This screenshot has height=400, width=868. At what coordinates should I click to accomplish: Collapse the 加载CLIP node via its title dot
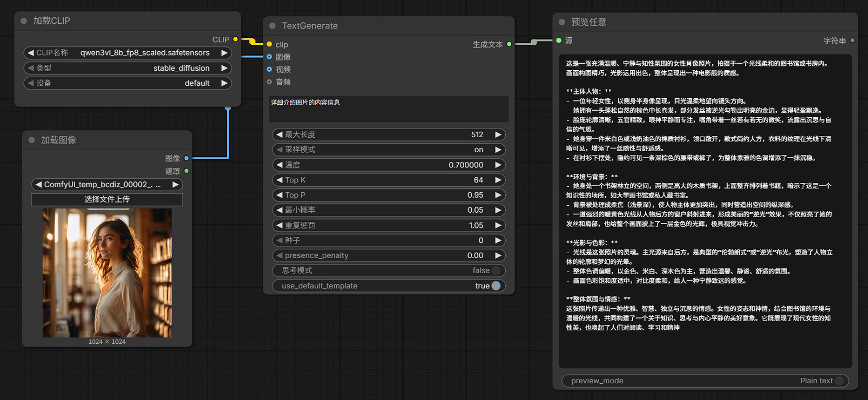coord(24,21)
